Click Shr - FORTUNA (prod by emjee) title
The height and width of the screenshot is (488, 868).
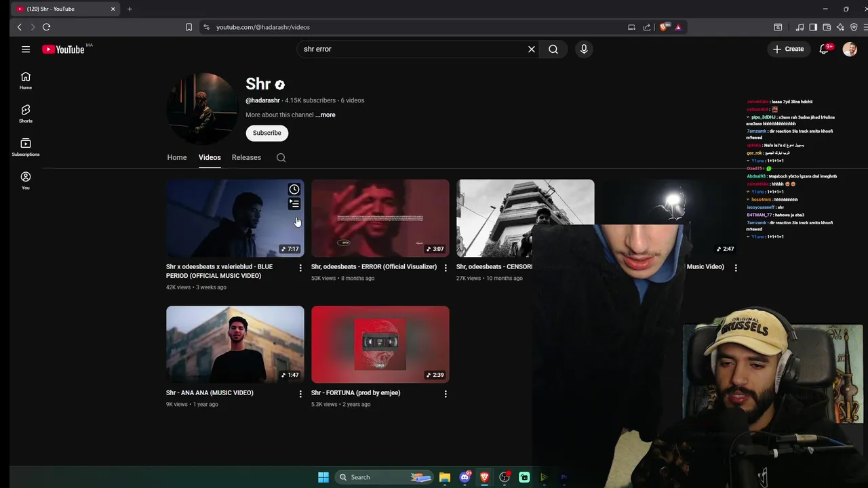[x=355, y=392]
